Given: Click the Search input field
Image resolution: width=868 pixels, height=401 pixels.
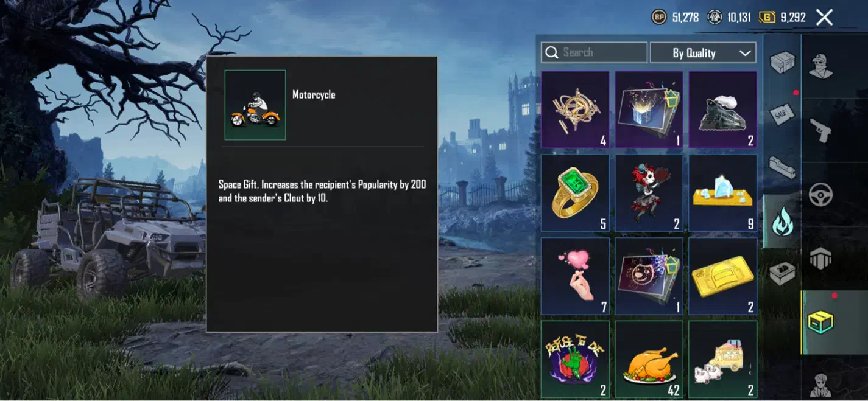Looking at the screenshot, I should 594,53.
